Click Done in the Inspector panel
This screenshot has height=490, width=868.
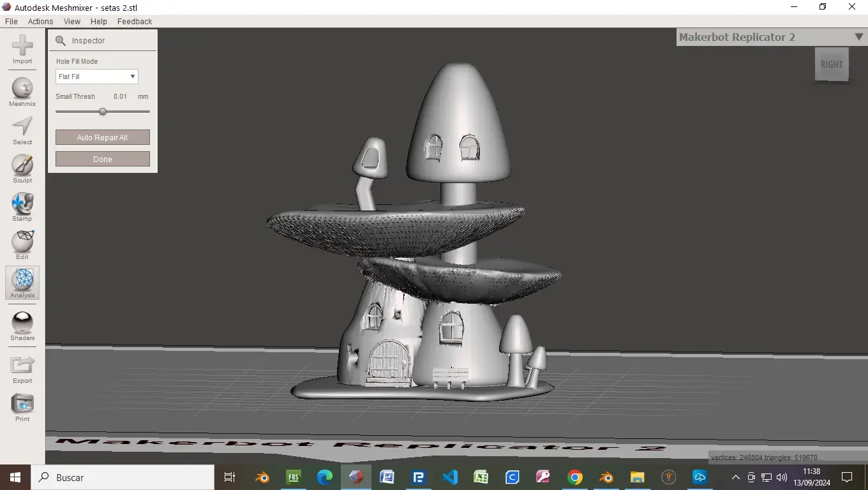click(x=103, y=160)
